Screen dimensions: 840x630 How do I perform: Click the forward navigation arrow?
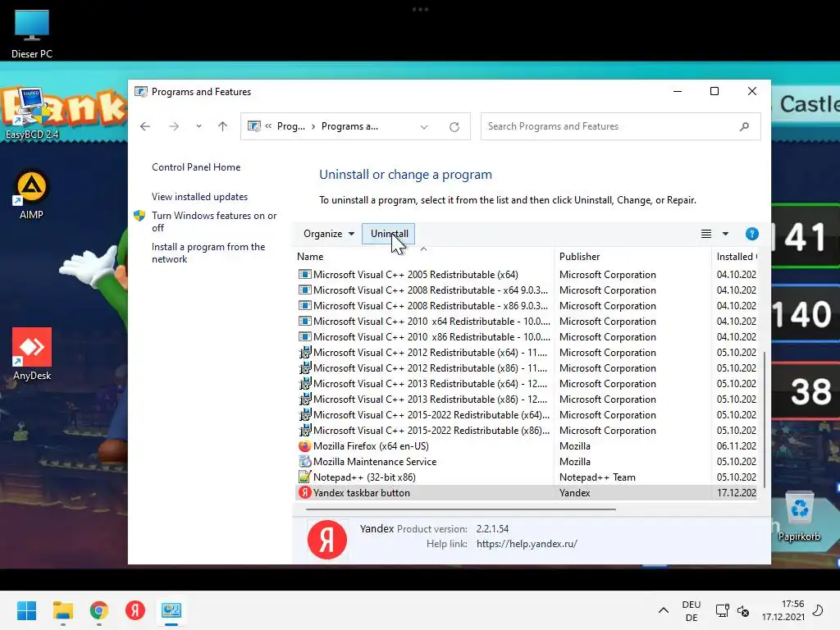(x=174, y=126)
